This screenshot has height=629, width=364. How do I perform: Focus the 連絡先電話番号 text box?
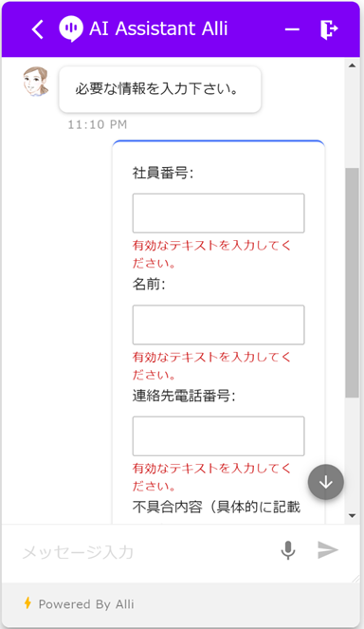point(218,436)
